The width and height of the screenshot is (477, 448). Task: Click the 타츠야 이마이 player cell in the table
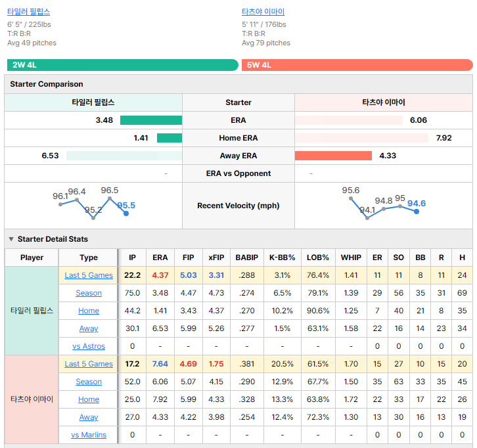32,399
